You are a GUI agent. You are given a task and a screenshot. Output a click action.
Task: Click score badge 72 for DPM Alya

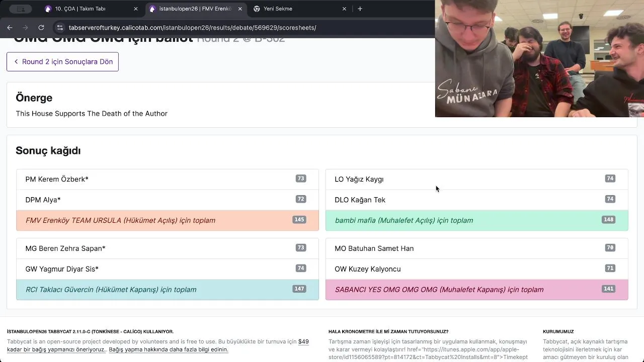(x=301, y=199)
